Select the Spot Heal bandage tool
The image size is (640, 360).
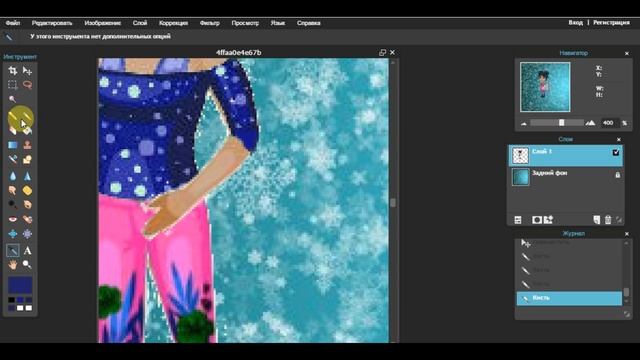pos(27,219)
